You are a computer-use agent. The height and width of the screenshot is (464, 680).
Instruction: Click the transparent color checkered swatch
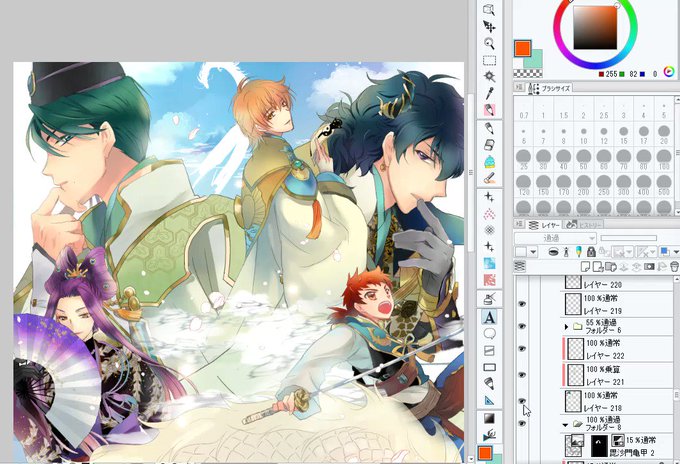click(x=527, y=73)
